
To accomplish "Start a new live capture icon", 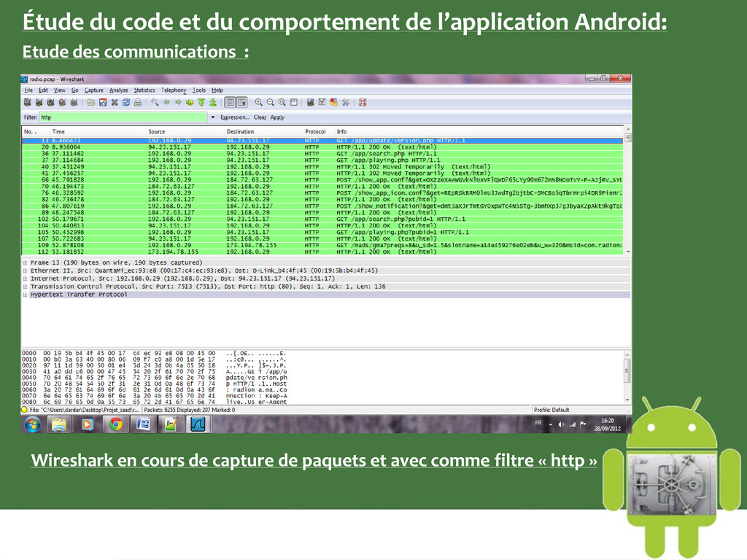I will pyautogui.click(x=50, y=102).
